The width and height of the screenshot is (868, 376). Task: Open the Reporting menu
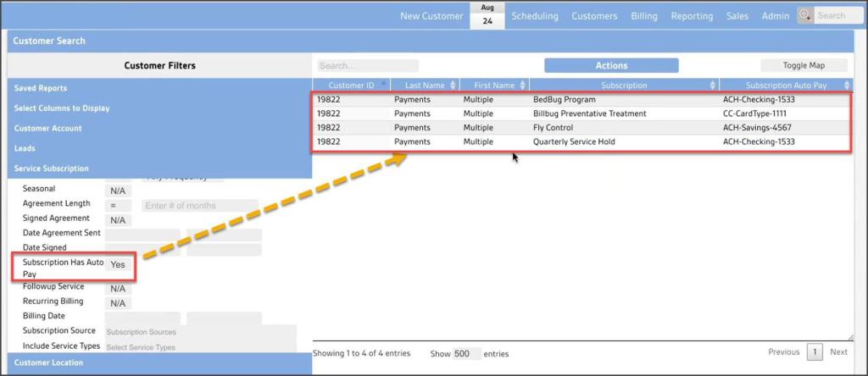pyautogui.click(x=692, y=16)
